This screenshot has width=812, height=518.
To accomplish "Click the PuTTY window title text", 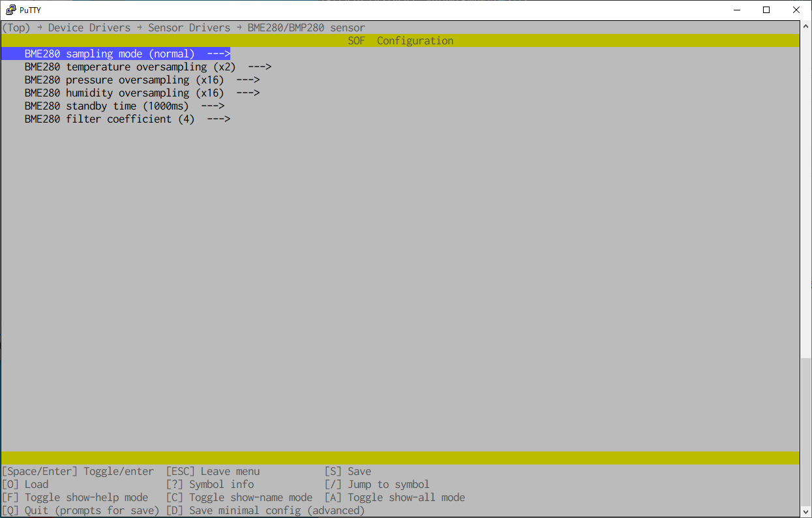I will (31, 10).
